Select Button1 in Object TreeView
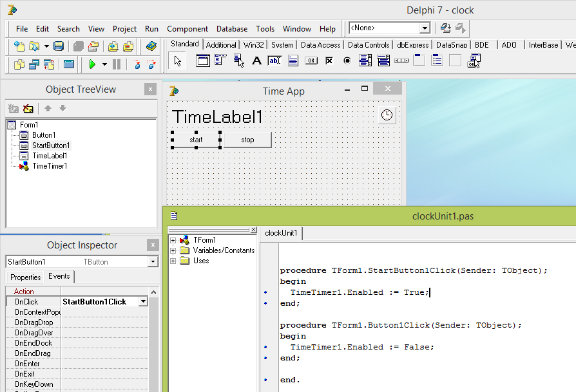Screen dimensions: 576x392 (44, 135)
